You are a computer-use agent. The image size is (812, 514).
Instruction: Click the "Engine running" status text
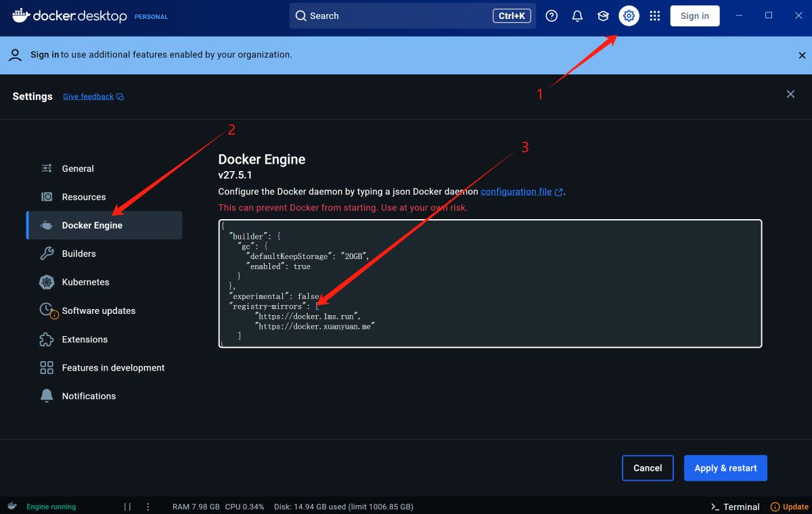[51, 507]
